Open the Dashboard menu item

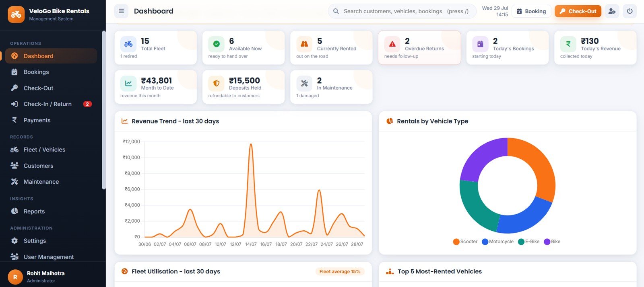coord(51,56)
